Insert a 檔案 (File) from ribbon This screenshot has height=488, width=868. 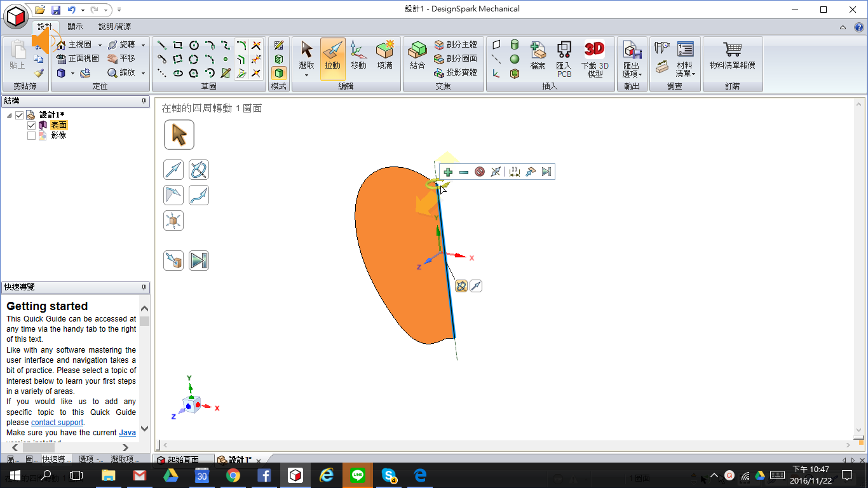click(538, 56)
